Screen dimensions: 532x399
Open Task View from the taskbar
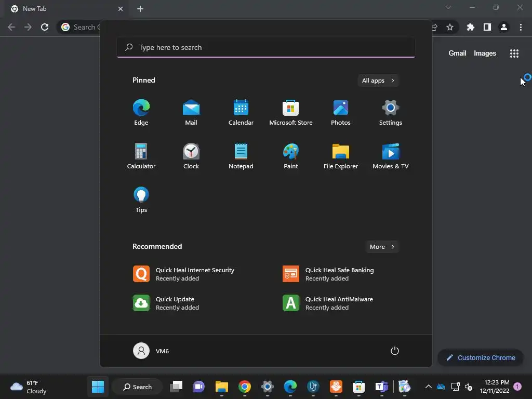tap(176, 387)
